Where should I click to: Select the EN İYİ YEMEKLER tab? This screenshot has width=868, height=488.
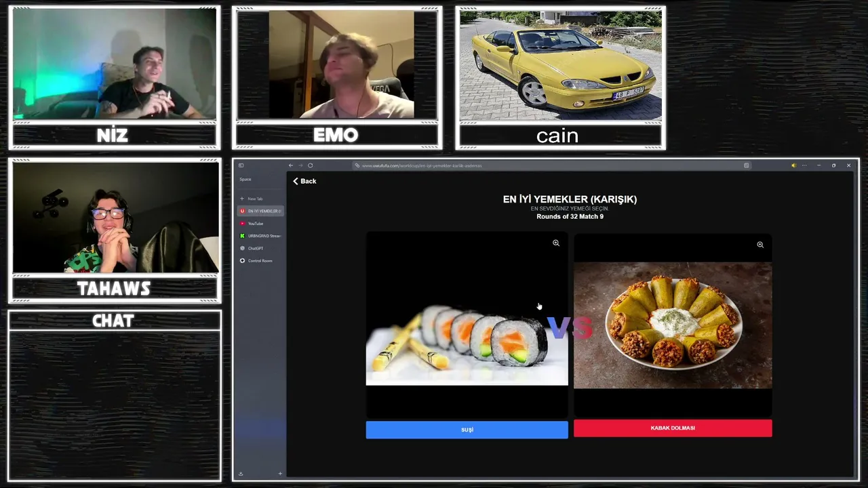point(261,211)
